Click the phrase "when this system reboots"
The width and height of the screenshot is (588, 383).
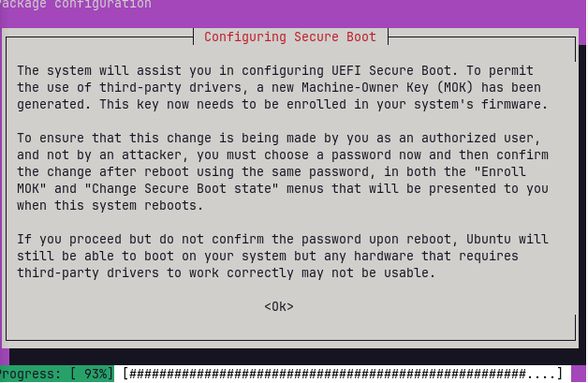click(99, 205)
